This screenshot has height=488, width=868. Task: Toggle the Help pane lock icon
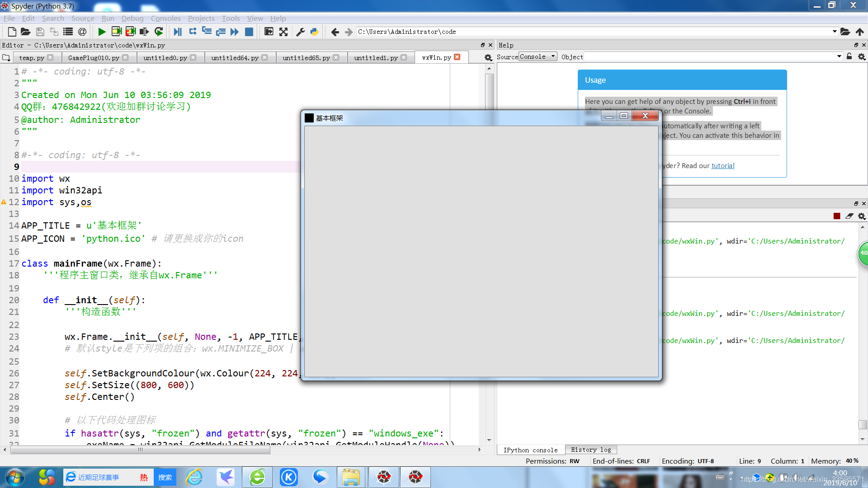(x=849, y=56)
